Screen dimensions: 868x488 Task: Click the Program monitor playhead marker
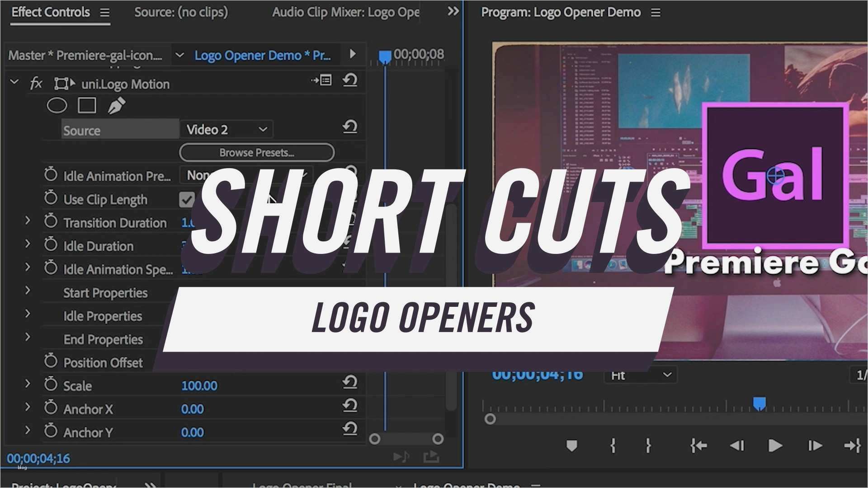pos(759,403)
